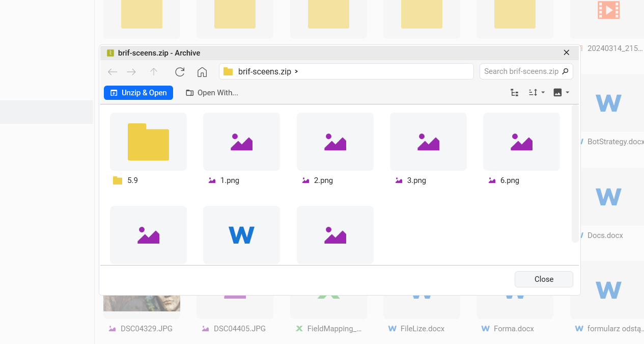The height and width of the screenshot is (344, 644).
Task: Open the view size dropdown next to thumbnails icon
Action: (x=567, y=92)
